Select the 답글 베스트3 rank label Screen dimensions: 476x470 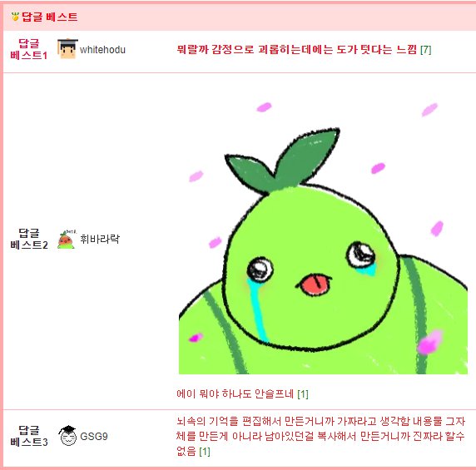click(x=29, y=436)
